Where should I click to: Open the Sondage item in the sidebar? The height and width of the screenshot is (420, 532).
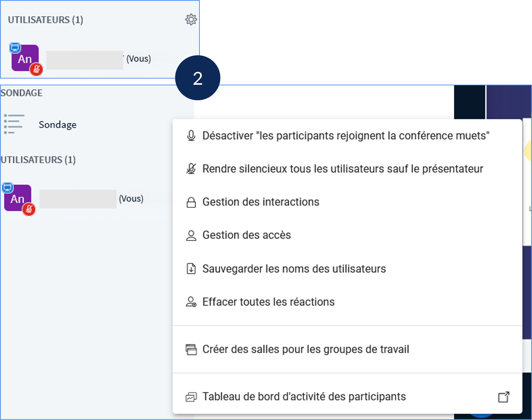(x=57, y=125)
